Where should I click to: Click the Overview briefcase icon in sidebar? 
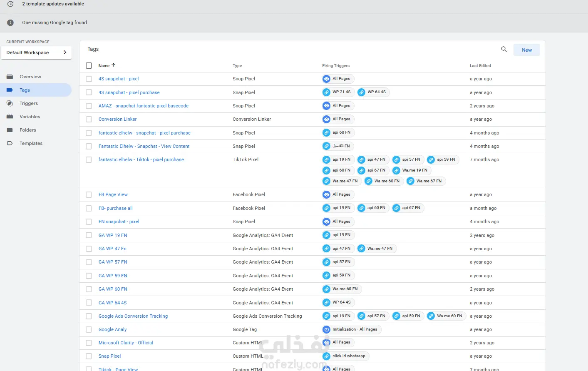(x=10, y=77)
